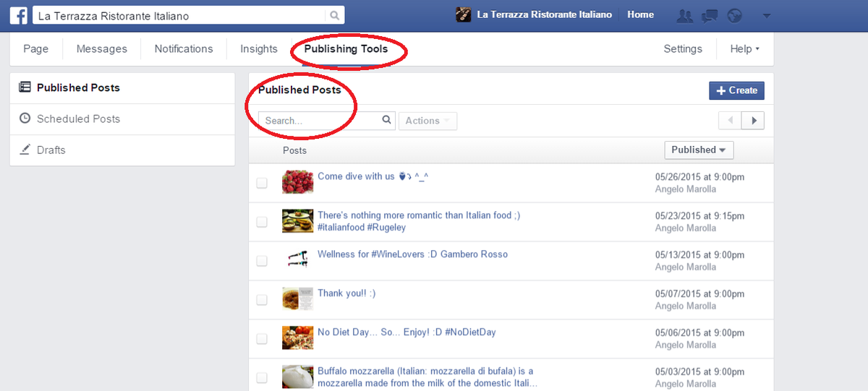Check the 'Come dive with us' post checkbox
Image resolution: width=868 pixels, height=391 pixels.
262,183
